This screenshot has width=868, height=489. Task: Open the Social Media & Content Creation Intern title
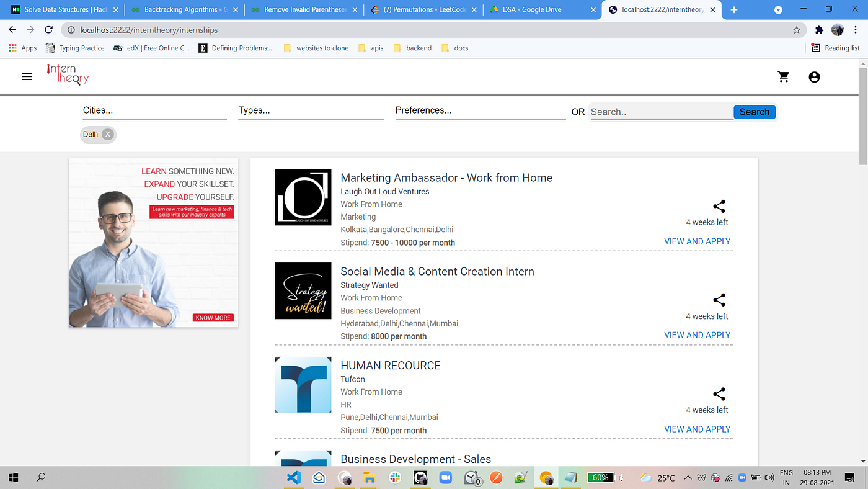tap(437, 271)
